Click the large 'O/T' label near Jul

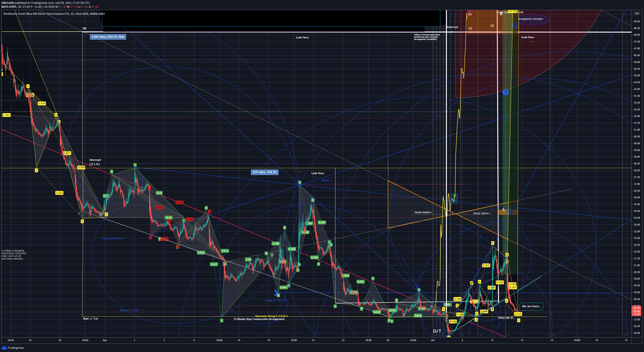click(437, 331)
